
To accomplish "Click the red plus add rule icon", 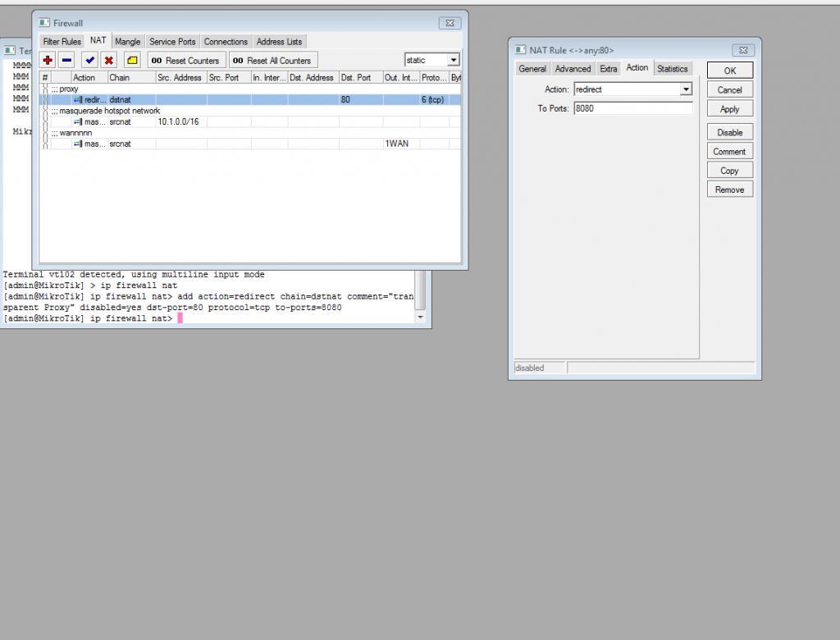I will 48,60.
